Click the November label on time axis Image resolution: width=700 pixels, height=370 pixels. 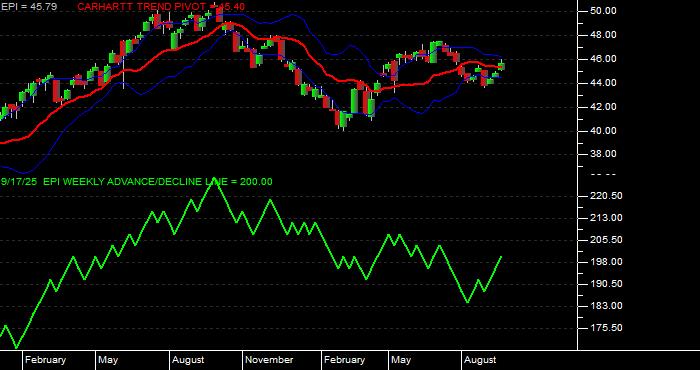pos(270,360)
